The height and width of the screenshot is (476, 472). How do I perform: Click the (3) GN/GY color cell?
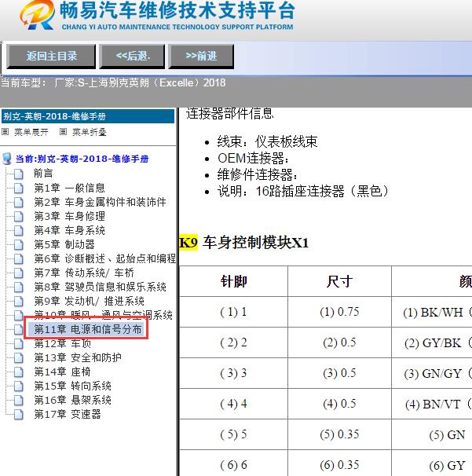point(433,374)
